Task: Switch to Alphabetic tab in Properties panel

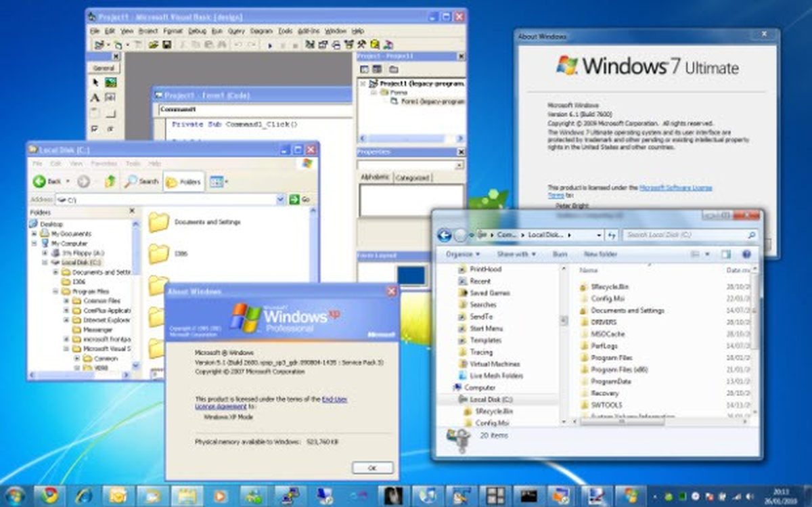Action: tap(376, 177)
